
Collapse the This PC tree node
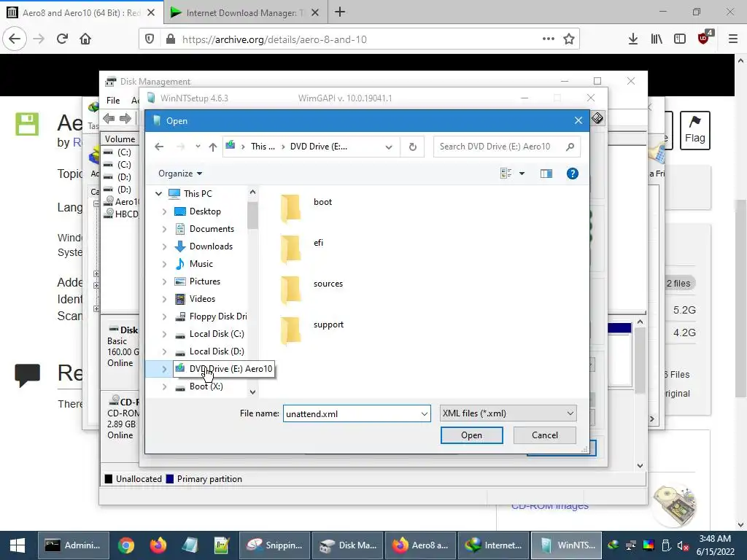click(x=158, y=194)
